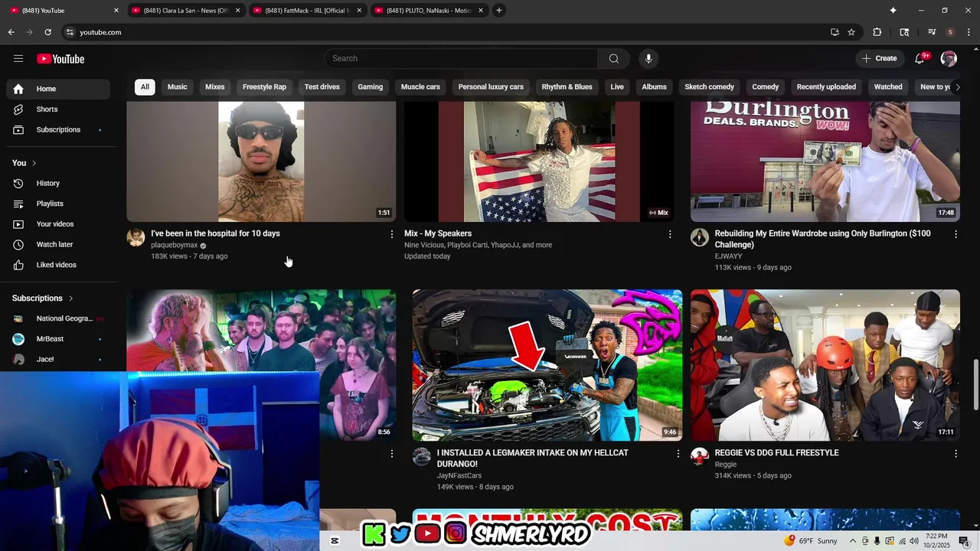
Task: Open Hellcat Durango intake thumbnail
Action: (547, 365)
